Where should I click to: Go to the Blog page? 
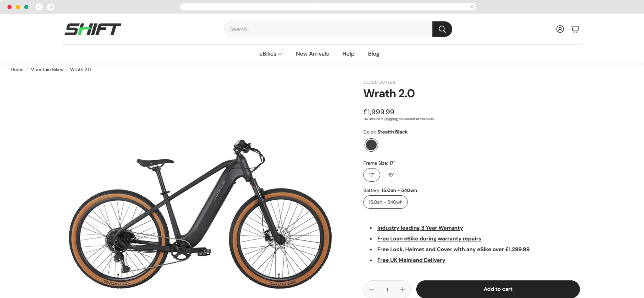[x=373, y=54]
